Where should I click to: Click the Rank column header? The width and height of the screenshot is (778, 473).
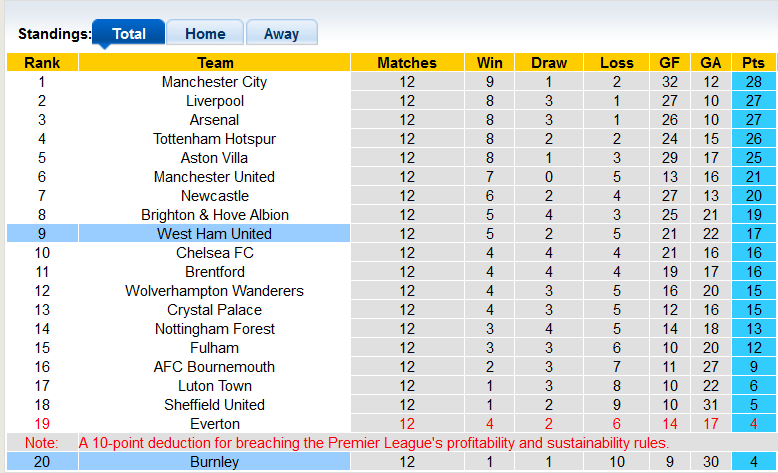(x=41, y=63)
